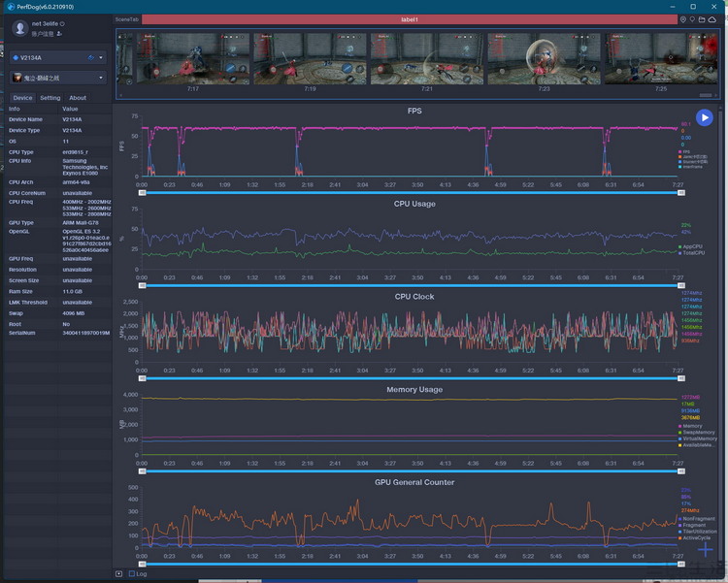The width and height of the screenshot is (728, 583).
Task: Switch to the About tab
Action: [78, 98]
